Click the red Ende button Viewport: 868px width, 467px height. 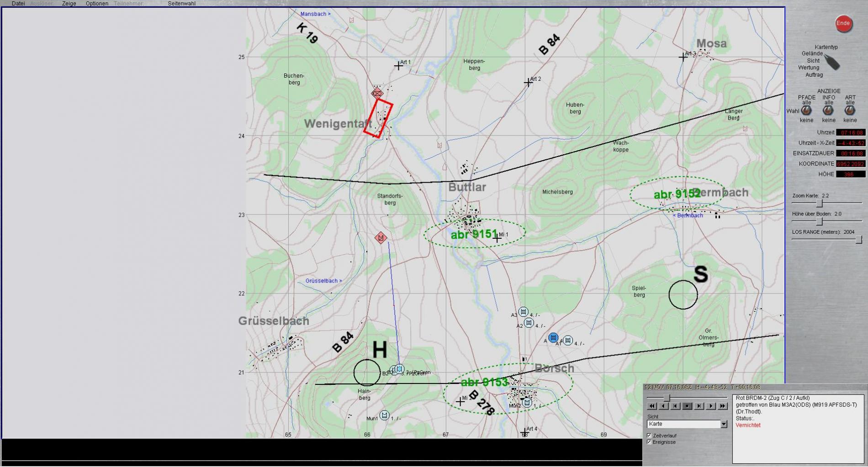[x=843, y=24]
